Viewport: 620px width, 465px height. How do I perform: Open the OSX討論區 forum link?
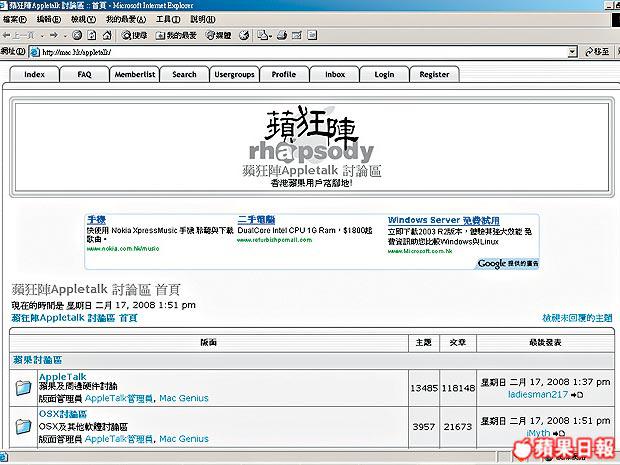click(63, 414)
